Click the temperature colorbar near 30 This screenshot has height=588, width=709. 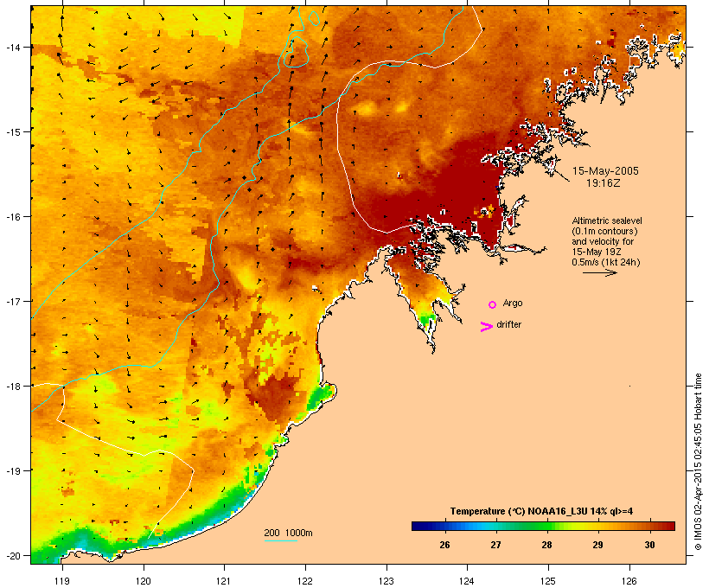[649, 526]
